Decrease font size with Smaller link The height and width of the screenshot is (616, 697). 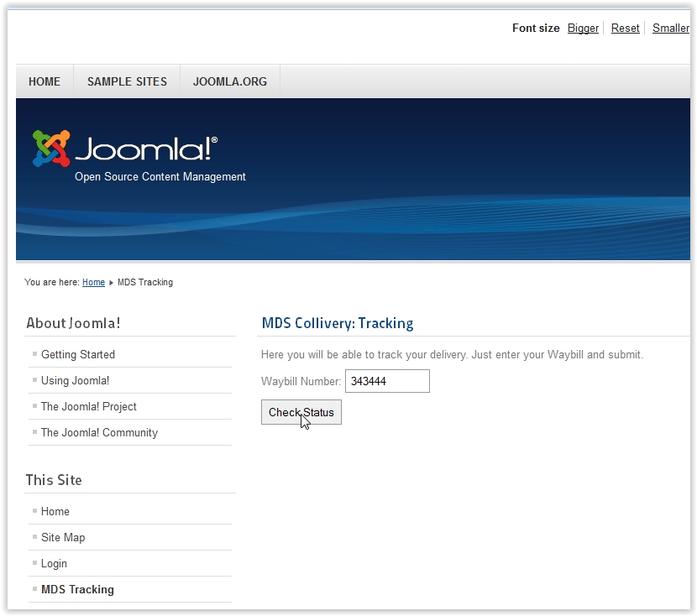point(670,28)
